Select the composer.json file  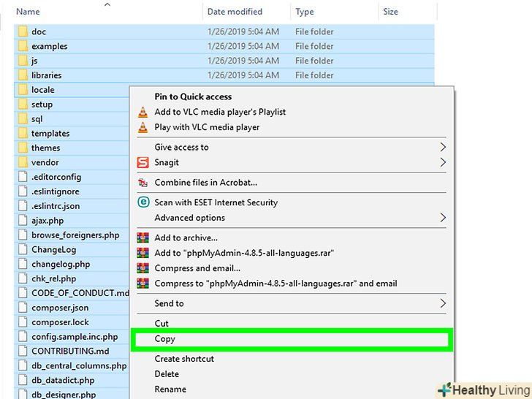[60, 308]
